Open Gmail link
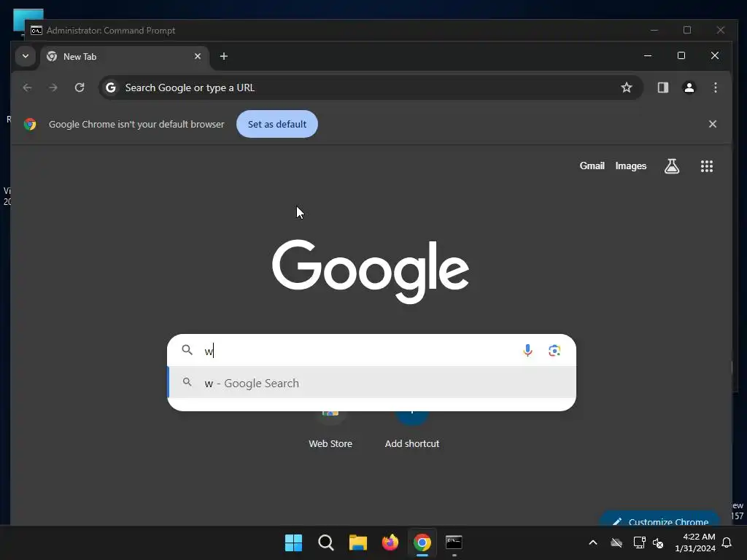 pos(592,166)
